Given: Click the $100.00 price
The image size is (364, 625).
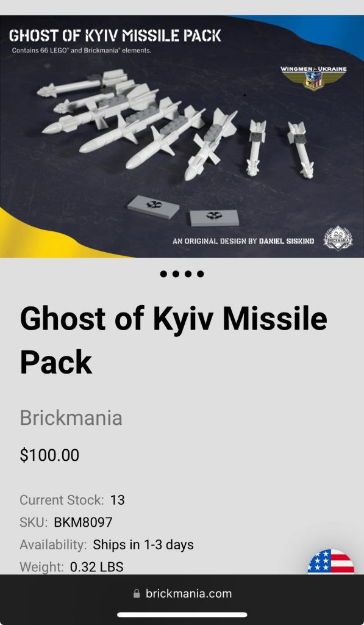Looking at the screenshot, I should tap(49, 455).
